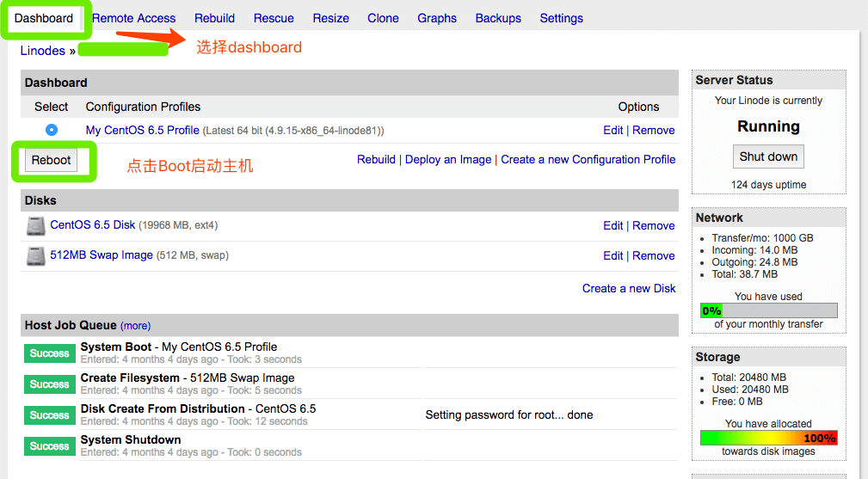Click the storage allocation gradient bar

[x=768, y=438]
